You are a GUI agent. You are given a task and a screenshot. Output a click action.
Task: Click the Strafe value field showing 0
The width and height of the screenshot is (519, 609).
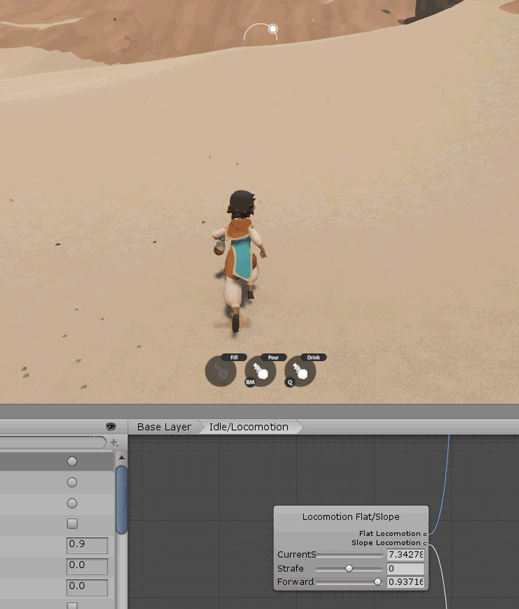tap(406, 569)
